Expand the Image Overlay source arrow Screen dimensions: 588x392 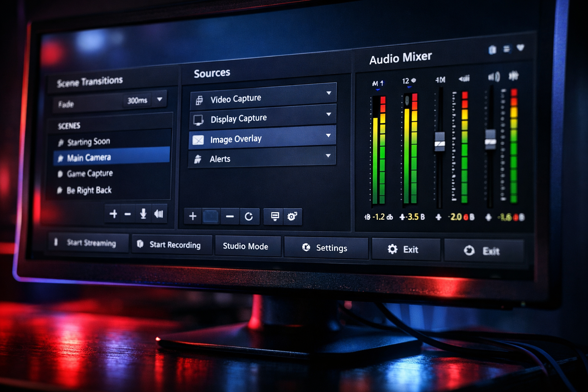coord(328,136)
